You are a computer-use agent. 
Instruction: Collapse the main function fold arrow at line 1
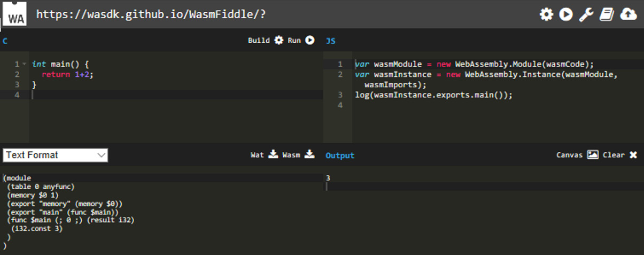click(x=24, y=64)
